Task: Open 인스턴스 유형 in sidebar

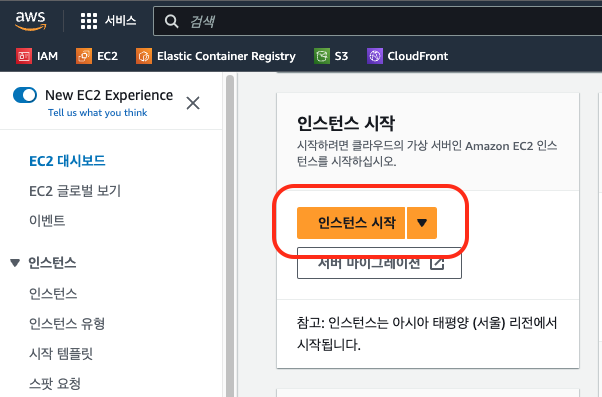Action: click(67, 324)
